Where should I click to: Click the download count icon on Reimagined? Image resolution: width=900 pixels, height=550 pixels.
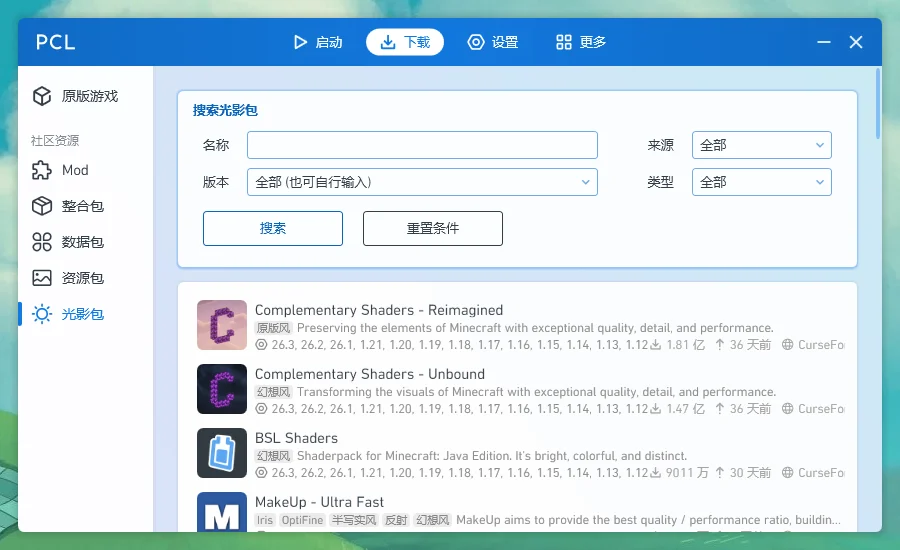[x=656, y=345]
